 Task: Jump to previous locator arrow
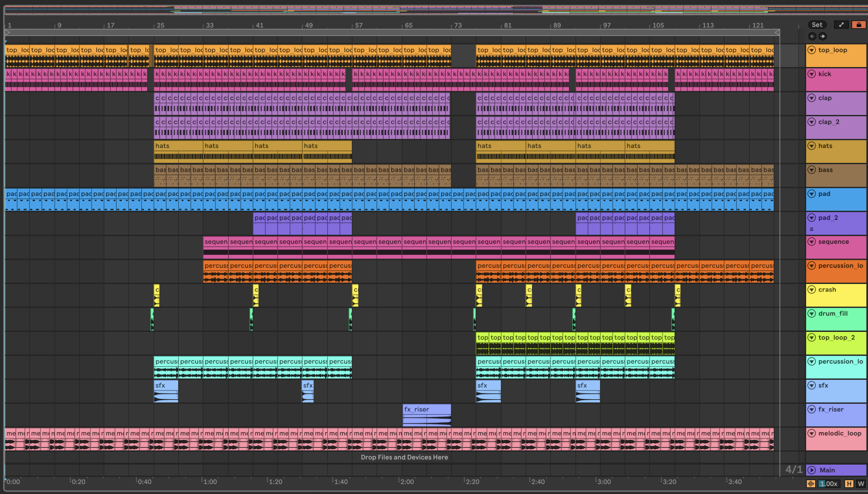(812, 36)
